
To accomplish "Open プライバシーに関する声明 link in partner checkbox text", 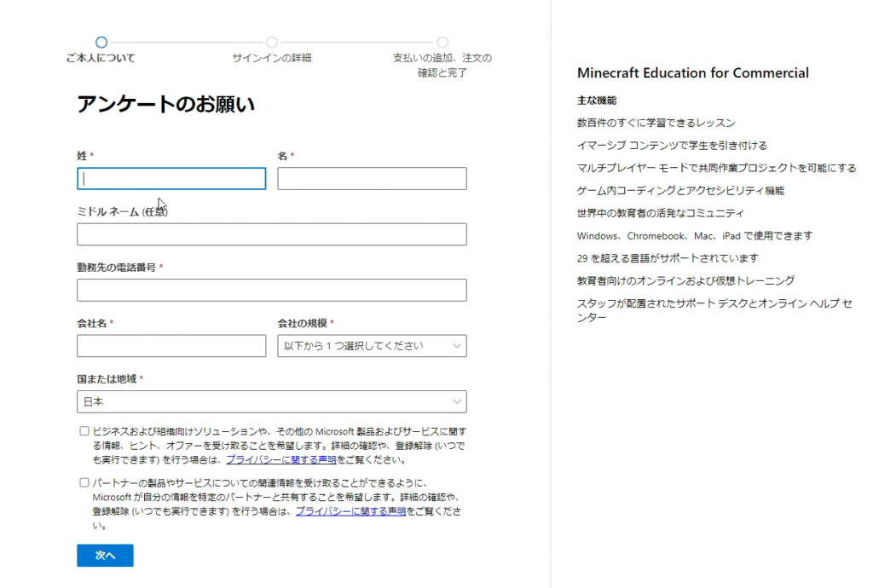I will [350, 511].
